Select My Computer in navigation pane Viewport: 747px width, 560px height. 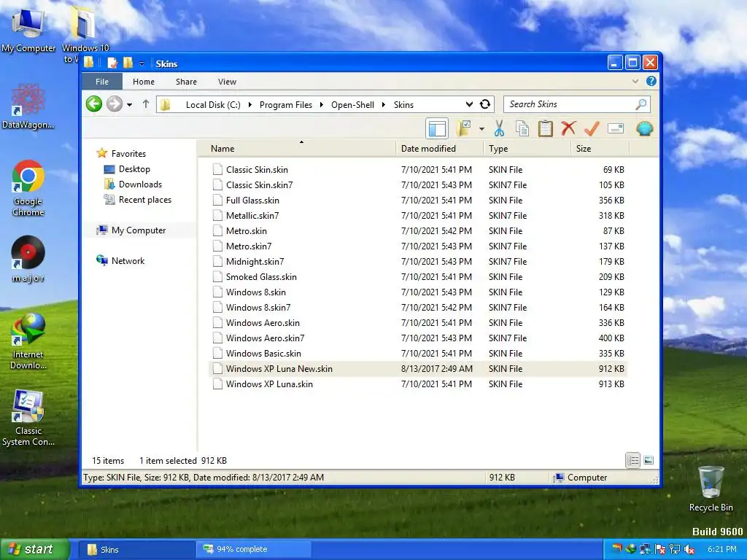click(138, 230)
